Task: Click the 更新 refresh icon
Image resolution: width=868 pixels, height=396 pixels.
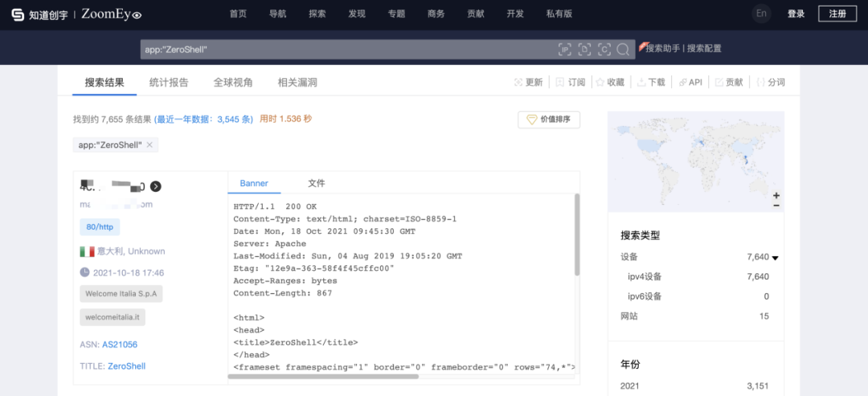Action: (518, 83)
